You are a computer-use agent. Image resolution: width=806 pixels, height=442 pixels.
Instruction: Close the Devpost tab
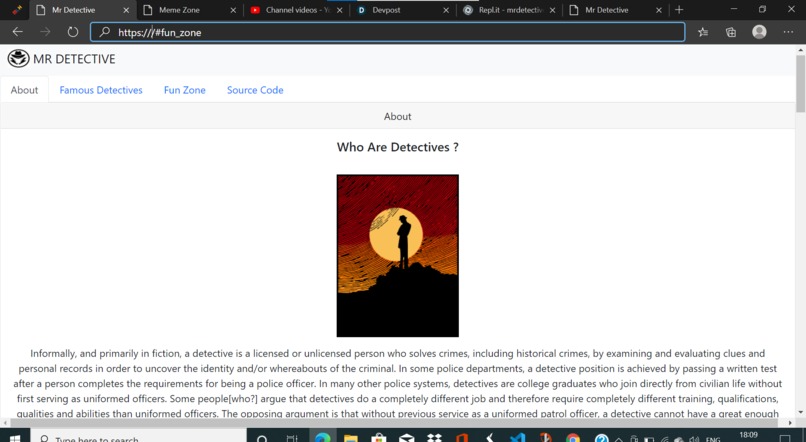pyautogui.click(x=446, y=10)
